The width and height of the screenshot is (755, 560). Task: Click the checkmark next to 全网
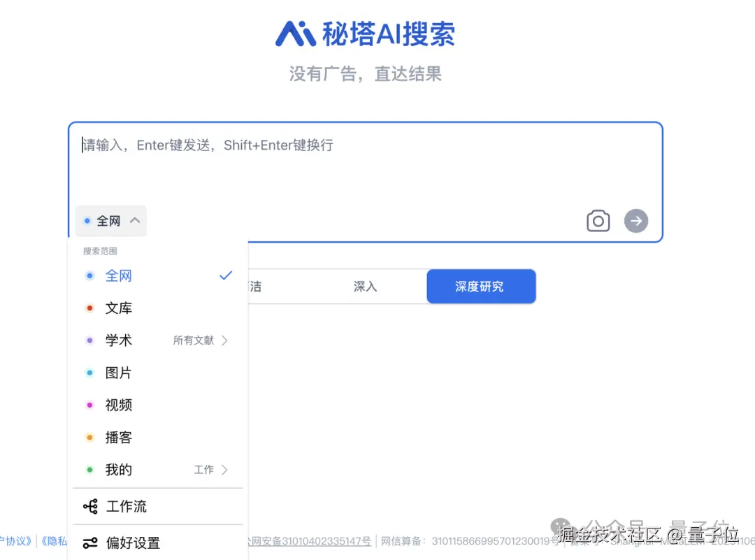pos(226,275)
